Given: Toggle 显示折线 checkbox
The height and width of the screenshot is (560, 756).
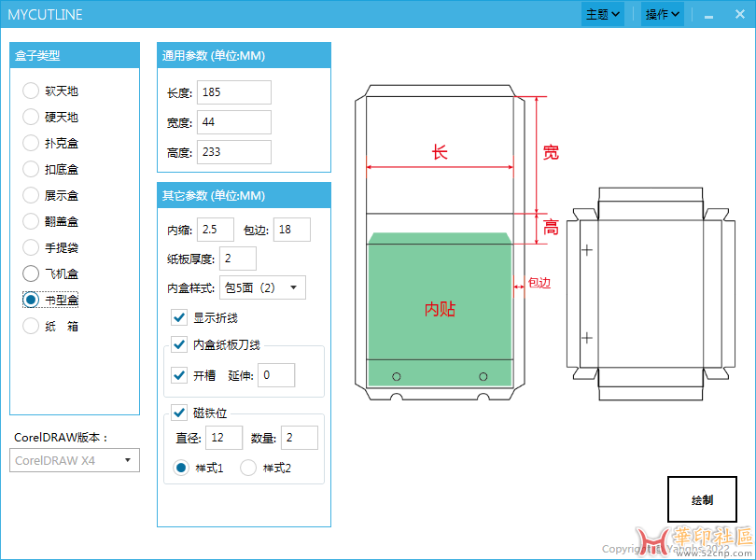Looking at the screenshot, I should click(x=179, y=317).
